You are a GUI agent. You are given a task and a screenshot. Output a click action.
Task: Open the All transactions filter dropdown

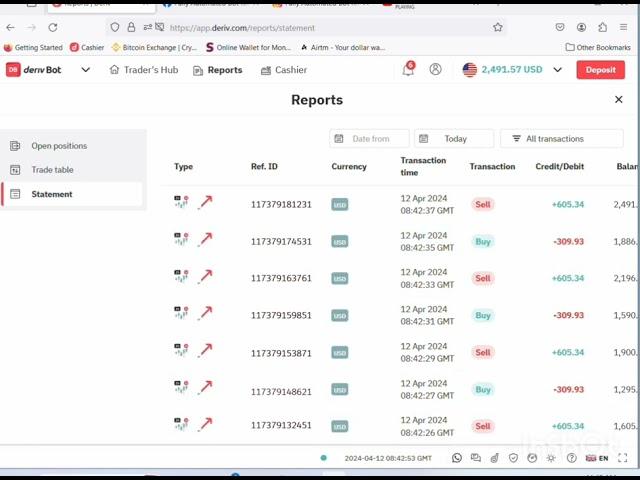tap(561, 139)
